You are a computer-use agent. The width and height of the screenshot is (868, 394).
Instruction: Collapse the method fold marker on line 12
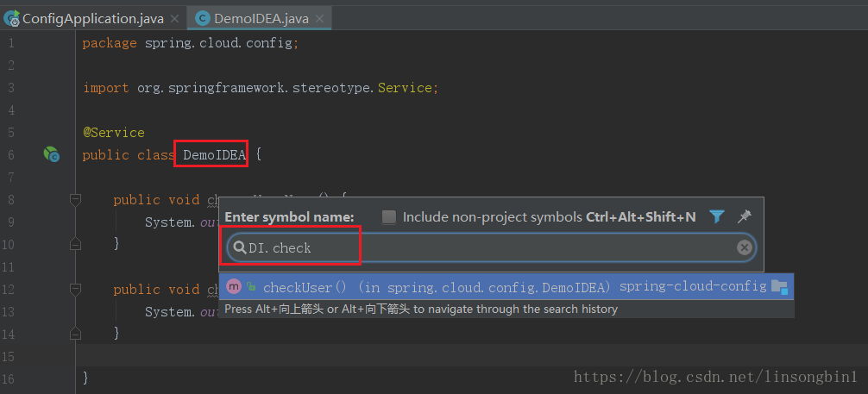75,288
